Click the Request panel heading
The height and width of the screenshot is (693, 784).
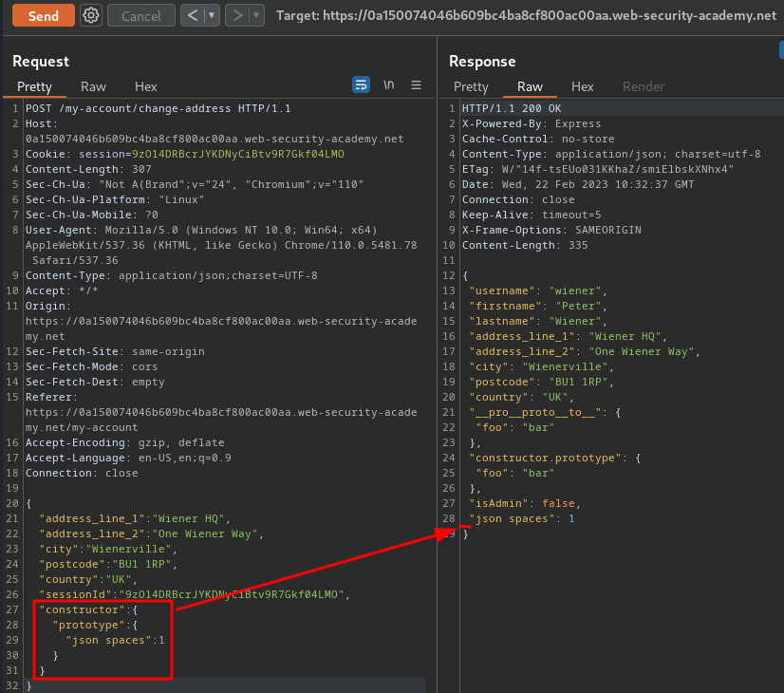(41, 62)
